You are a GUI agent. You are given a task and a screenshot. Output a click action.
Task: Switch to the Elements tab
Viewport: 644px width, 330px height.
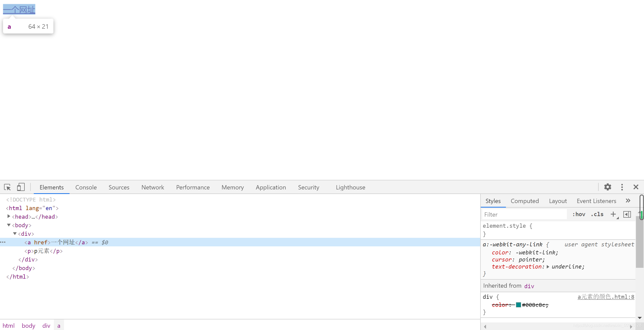tap(52, 187)
